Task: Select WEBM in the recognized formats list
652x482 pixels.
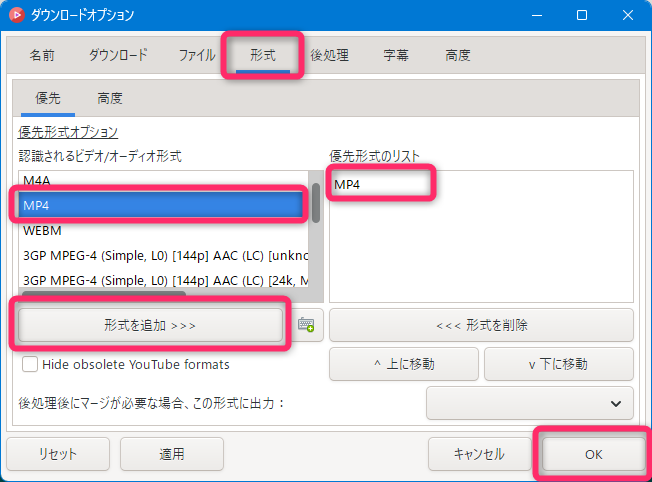Action: point(42,229)
